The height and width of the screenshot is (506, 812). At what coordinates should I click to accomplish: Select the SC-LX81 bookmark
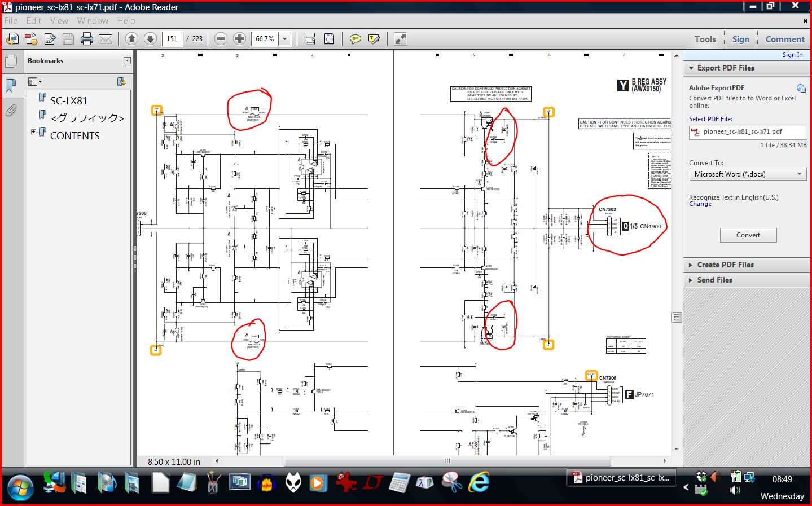point(69,101)
